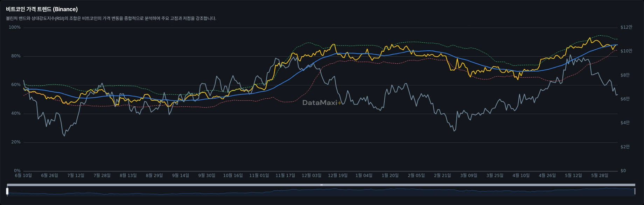This screenshot has height=205, width=644.
Task: Click the 20% label on the left axis
Action: coord(16,142)
